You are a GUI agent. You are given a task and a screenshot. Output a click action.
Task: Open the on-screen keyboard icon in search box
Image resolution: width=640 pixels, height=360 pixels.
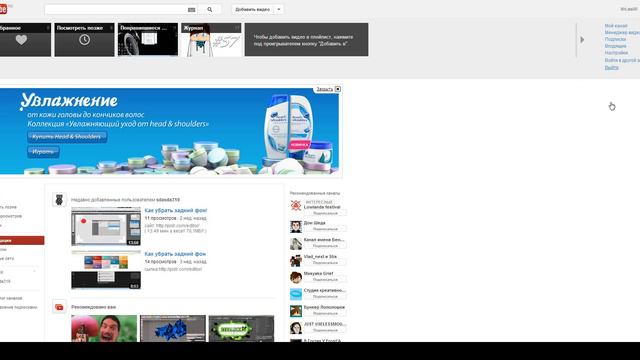click(x=191, y=10)
